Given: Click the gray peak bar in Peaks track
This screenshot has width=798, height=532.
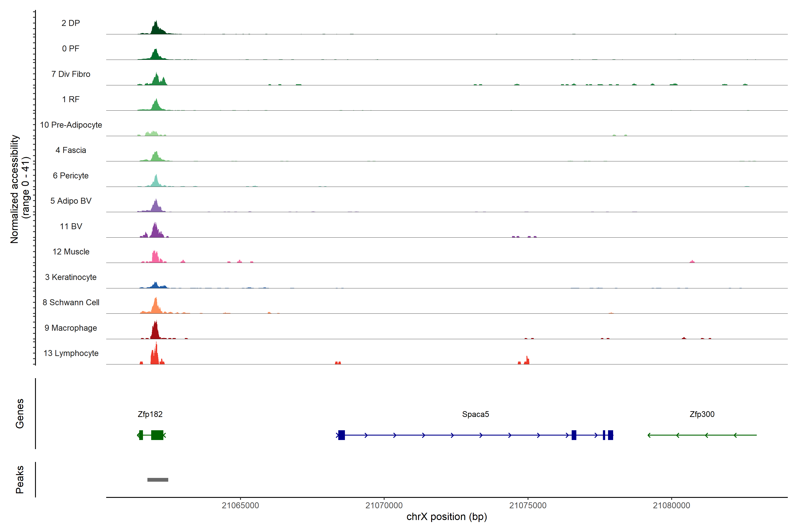Looking at the screenshot, I should pos(158,480).
